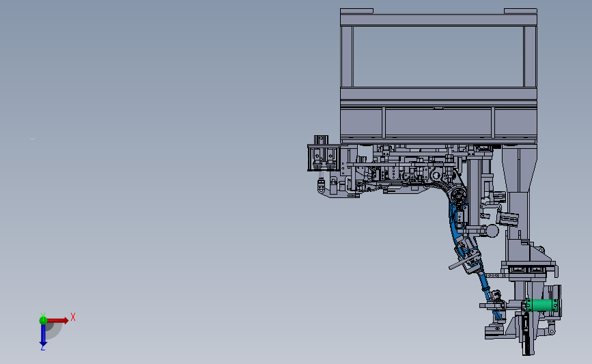Click the green Y axis ball of triad
The width and height of the screenshot is (592, 364).
point(43,320)
